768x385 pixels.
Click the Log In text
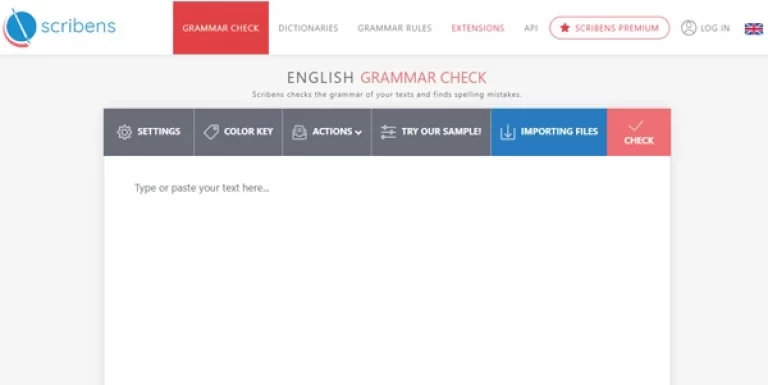(715, 28)
